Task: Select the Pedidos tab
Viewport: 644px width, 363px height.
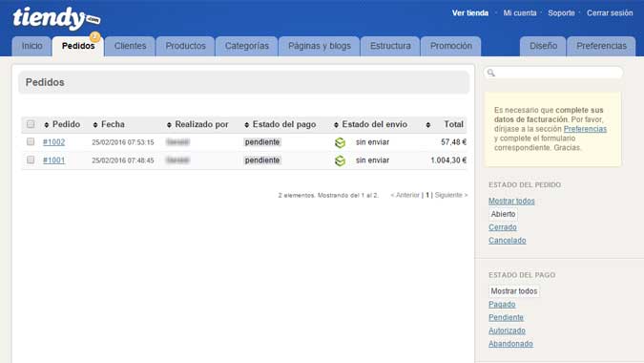Action: pos(78,46)
